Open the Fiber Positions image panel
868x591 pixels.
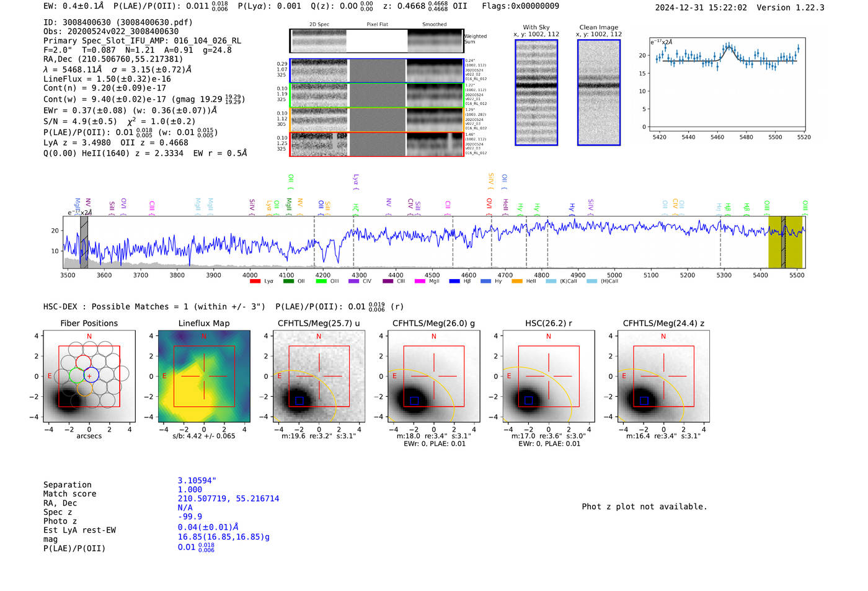[x=89, y=376]
